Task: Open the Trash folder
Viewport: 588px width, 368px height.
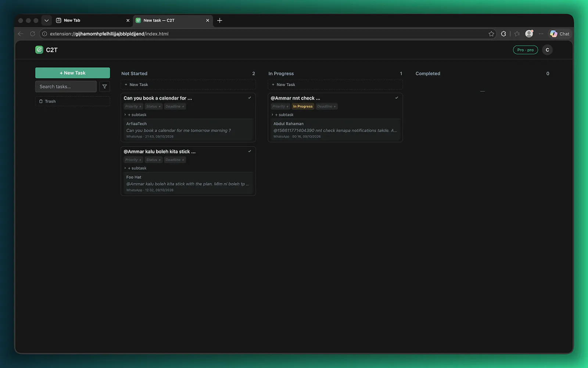Action: tap(72, 101)
